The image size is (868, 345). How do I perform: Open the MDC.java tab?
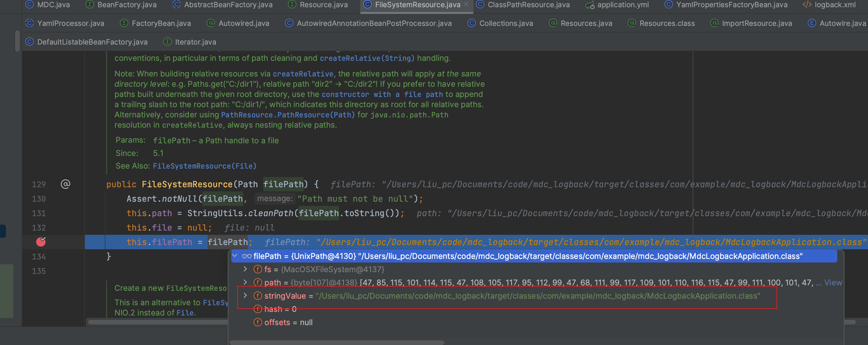48,5
